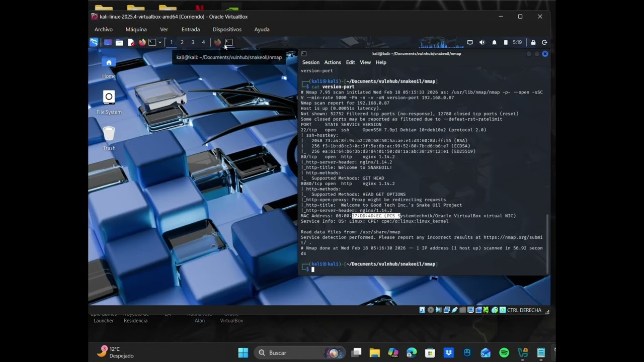Click the terminal prompt input line

pyautogui.click(x=423, y=269)
